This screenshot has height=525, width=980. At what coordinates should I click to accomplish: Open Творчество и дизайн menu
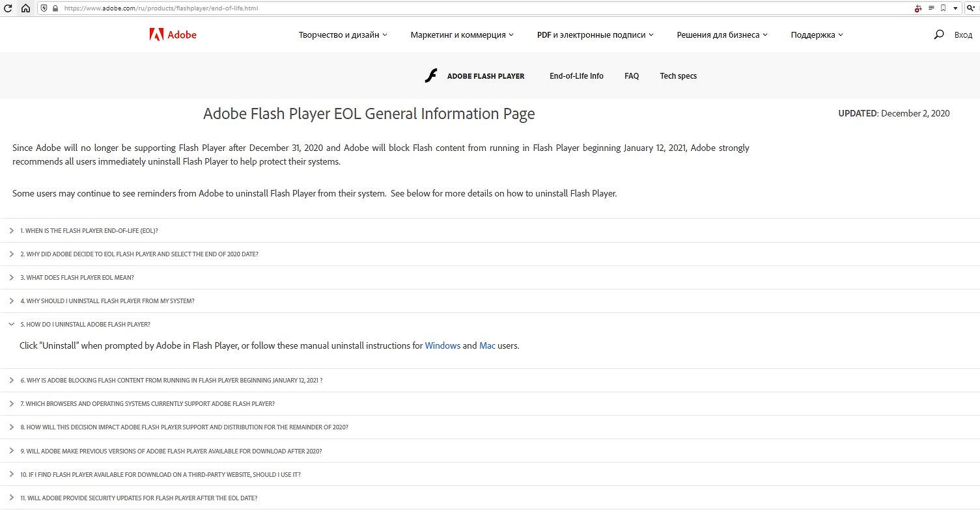(343, 35)
